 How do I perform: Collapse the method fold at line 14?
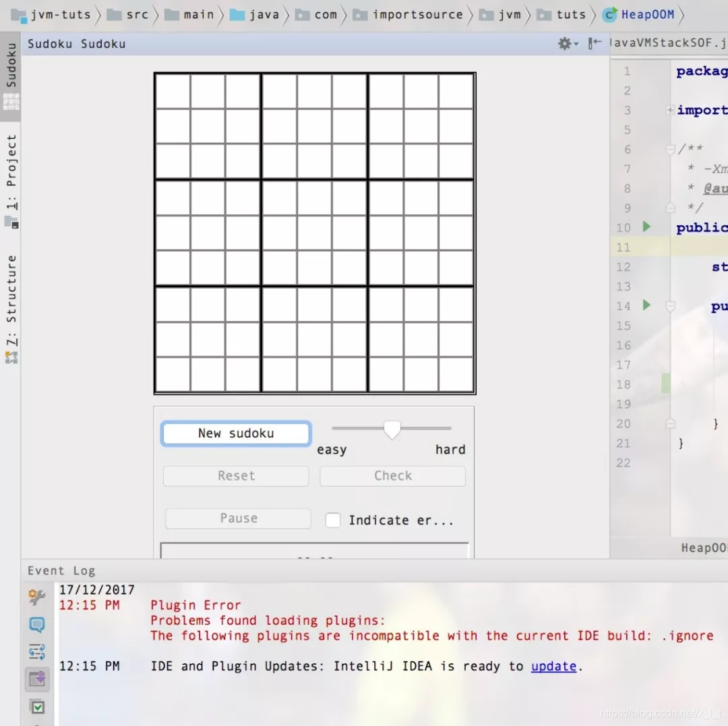tap(670, 306)
